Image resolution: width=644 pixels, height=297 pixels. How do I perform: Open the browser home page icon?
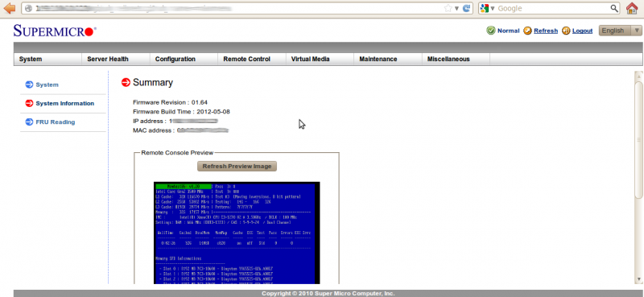point(633,8)
